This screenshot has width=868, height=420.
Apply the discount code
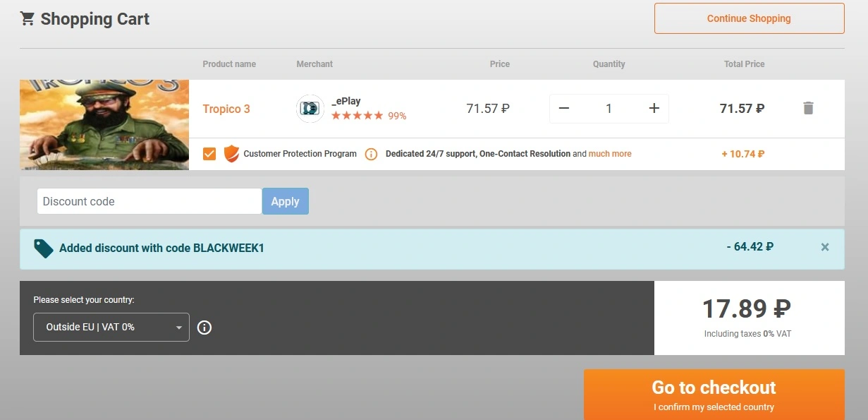point(286,201)
